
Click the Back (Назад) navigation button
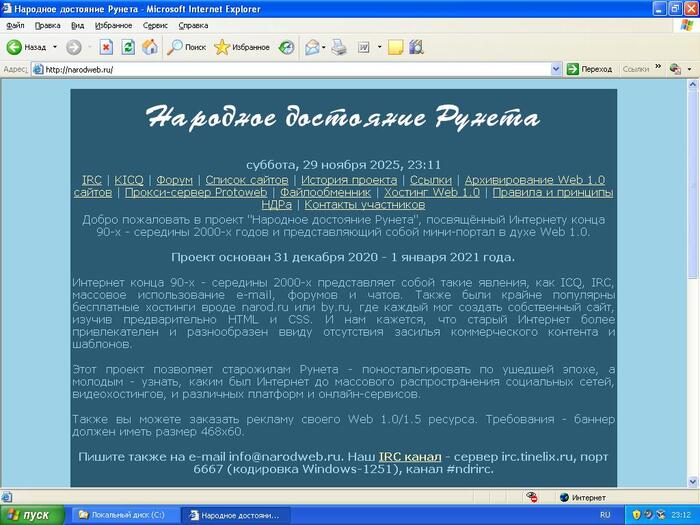point(27,47)
